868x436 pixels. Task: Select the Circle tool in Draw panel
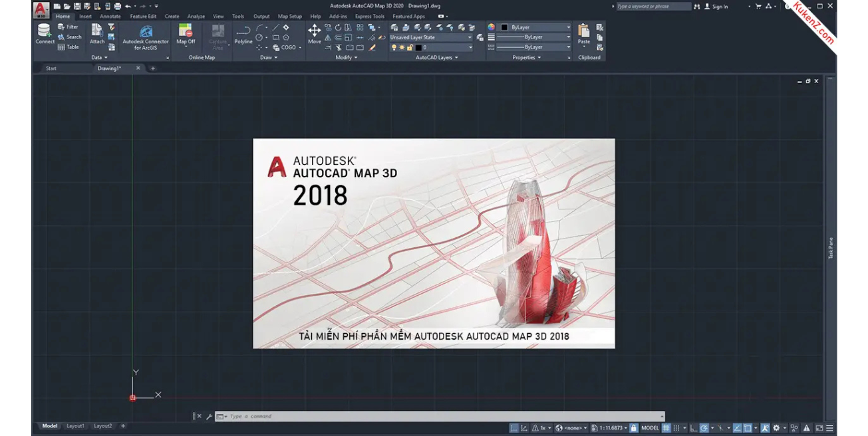pos(259,37)
